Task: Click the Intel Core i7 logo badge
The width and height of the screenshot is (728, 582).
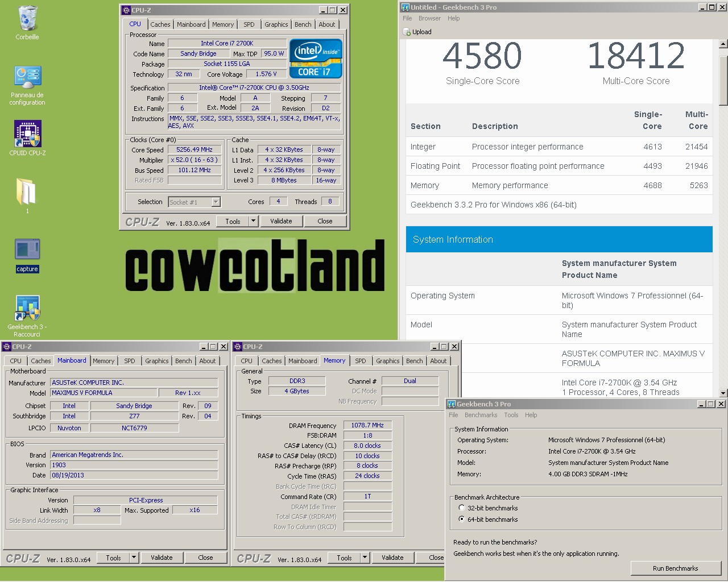Action: pyautogui.click(x=316, y=58)
